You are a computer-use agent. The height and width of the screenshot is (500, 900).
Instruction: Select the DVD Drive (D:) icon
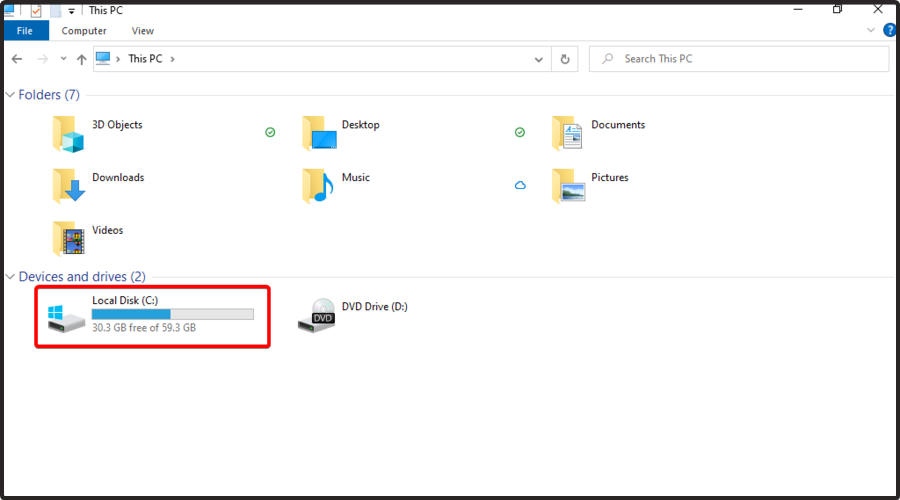(317, 315)
